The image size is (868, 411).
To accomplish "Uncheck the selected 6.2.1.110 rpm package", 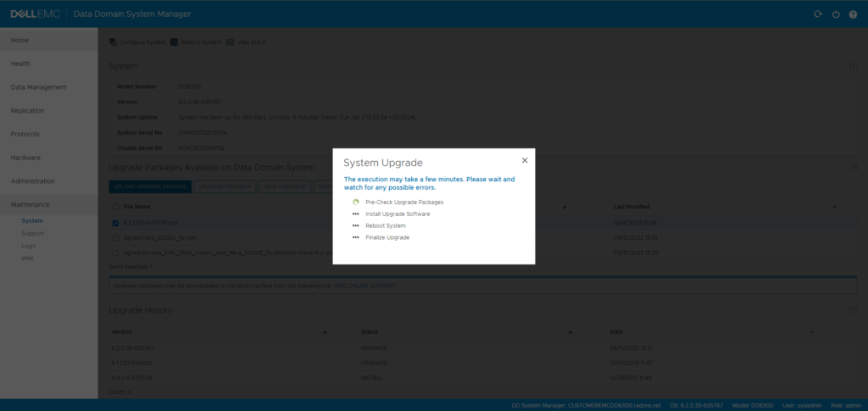I will (116, 223).
